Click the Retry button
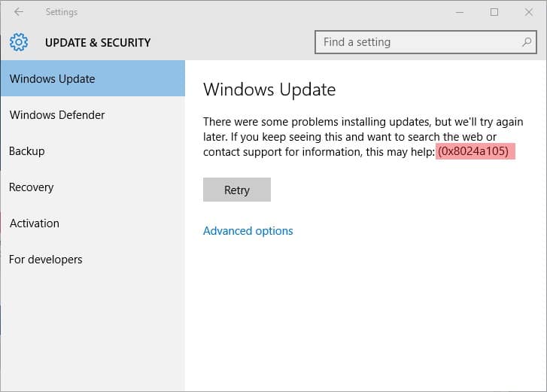The width and height of the screenshot is (547, 392). coord(237,190)
